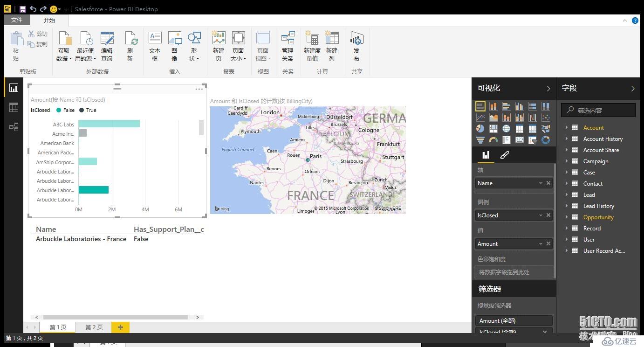Select the 100% stacked bar chart visualization
The image size is (644, 347).
532,106
